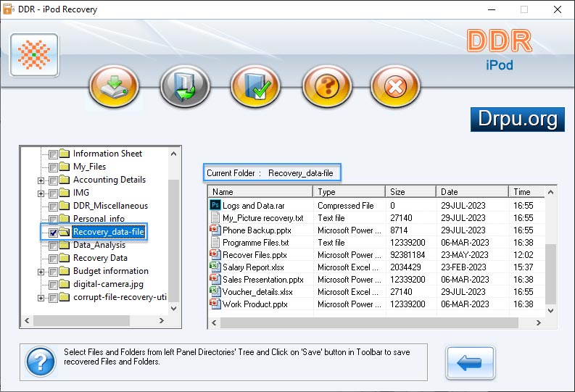This screenshot has height=392, width=575.
Task: Sort file list by Time column
Action: point(527,191)
